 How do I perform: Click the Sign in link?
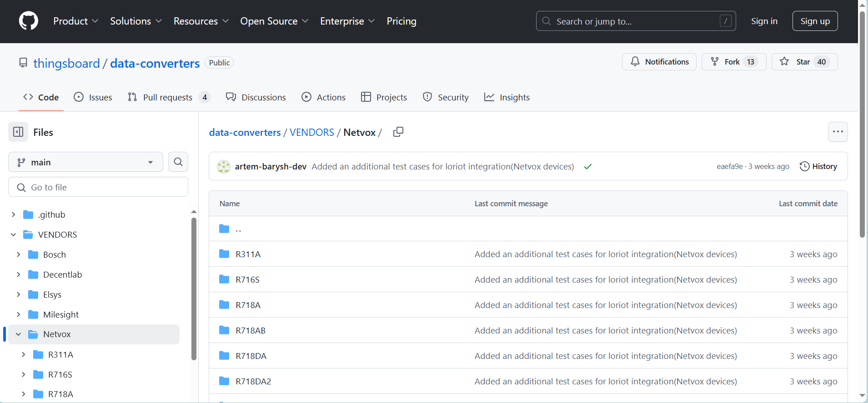[x=764, y=21]
